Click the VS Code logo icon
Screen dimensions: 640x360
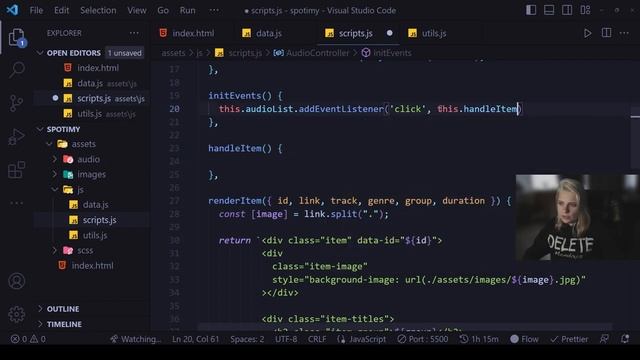coord(12,10)
